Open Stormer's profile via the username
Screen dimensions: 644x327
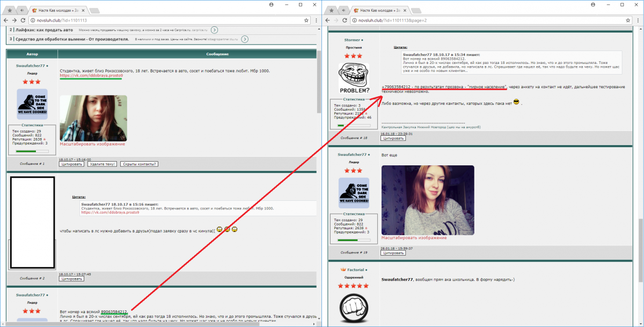point(352,40)
